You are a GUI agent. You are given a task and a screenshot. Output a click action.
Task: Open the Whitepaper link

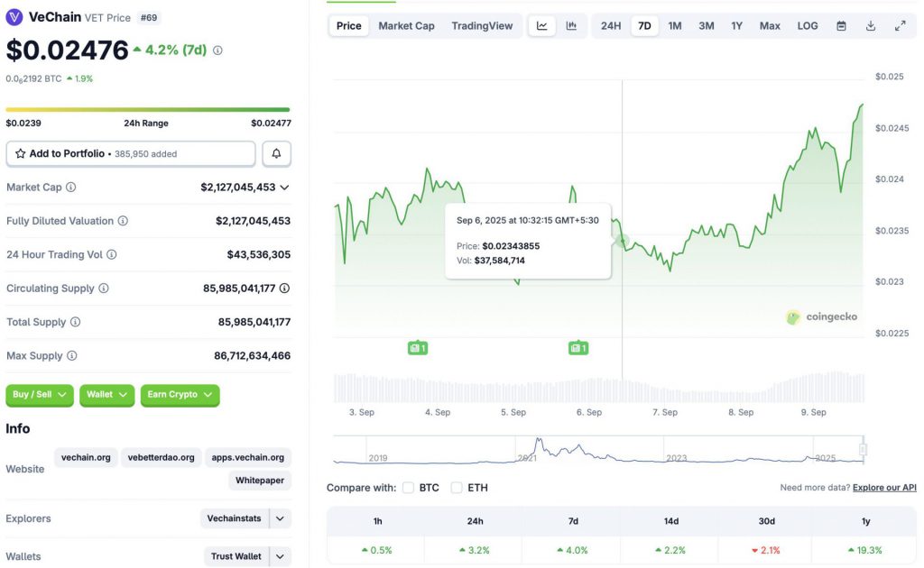[260, 481]
